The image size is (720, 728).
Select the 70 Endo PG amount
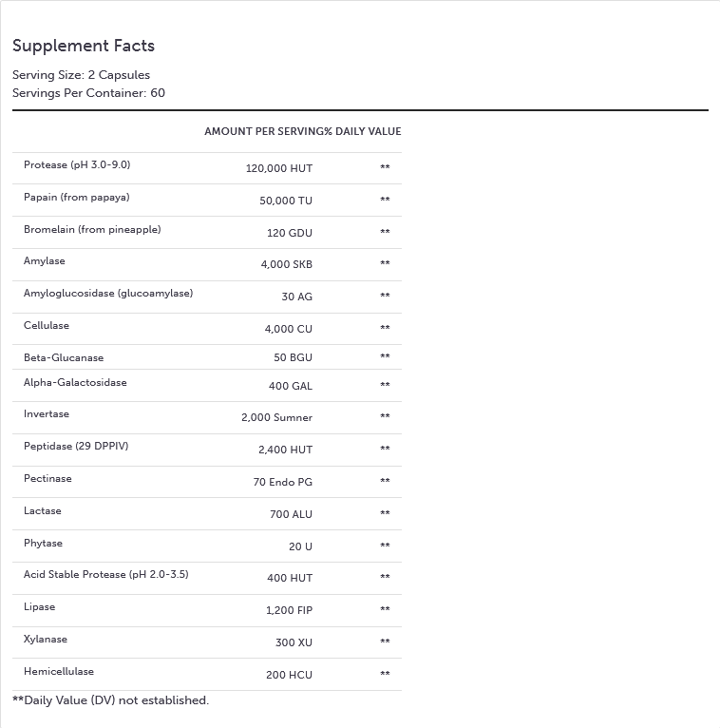click(282, 482)
